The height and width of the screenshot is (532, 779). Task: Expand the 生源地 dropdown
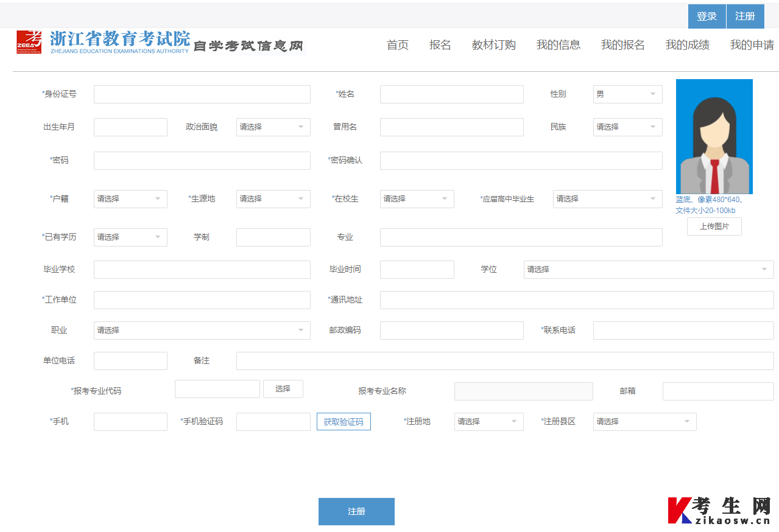pos(273,199)
